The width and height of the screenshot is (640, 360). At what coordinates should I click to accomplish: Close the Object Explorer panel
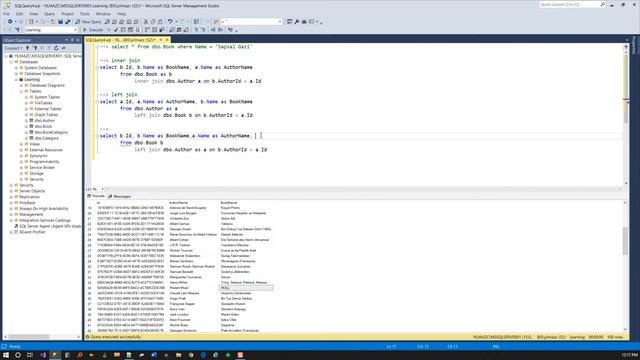78,40
